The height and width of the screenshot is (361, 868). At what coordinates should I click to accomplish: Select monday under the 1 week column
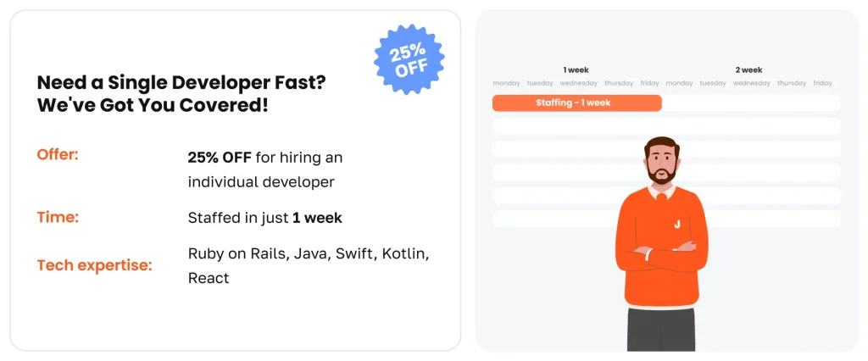coord(507,83)
